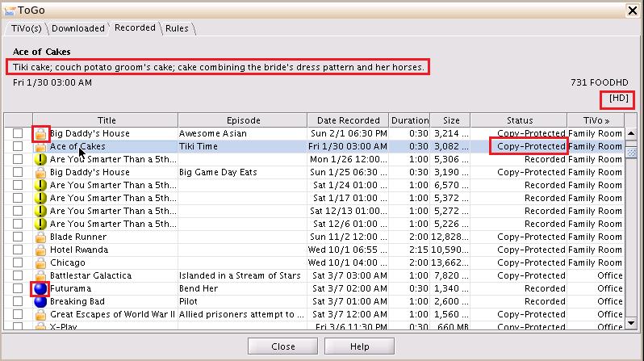Click the [HD] label in details
This screenshot has width=644, height=361.
point(618,99)
